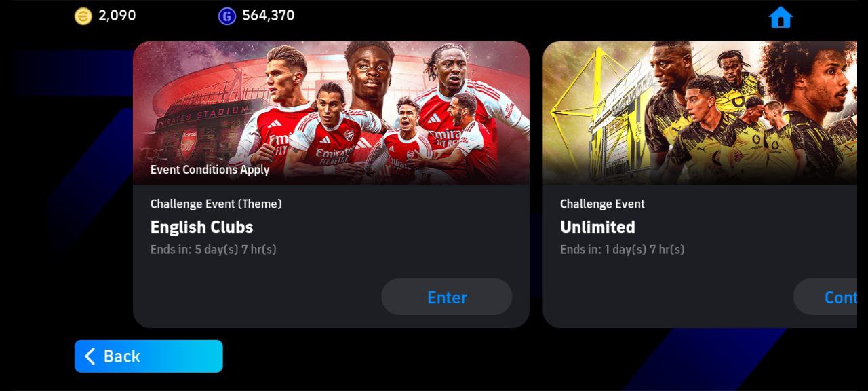Click the Back button's left chevron arrow

pos(90,356)
